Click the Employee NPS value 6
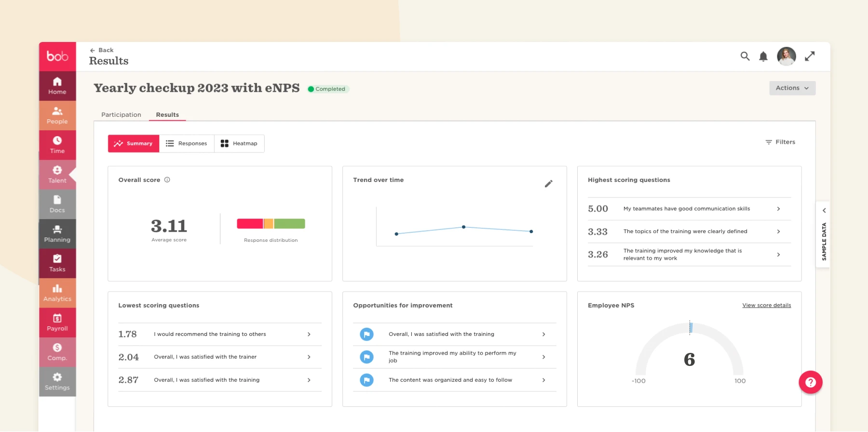Screen dimensions: 868x432 point(690,360)
